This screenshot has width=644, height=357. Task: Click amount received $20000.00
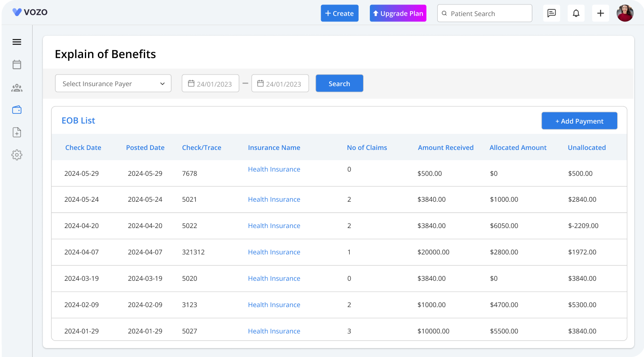433,252
